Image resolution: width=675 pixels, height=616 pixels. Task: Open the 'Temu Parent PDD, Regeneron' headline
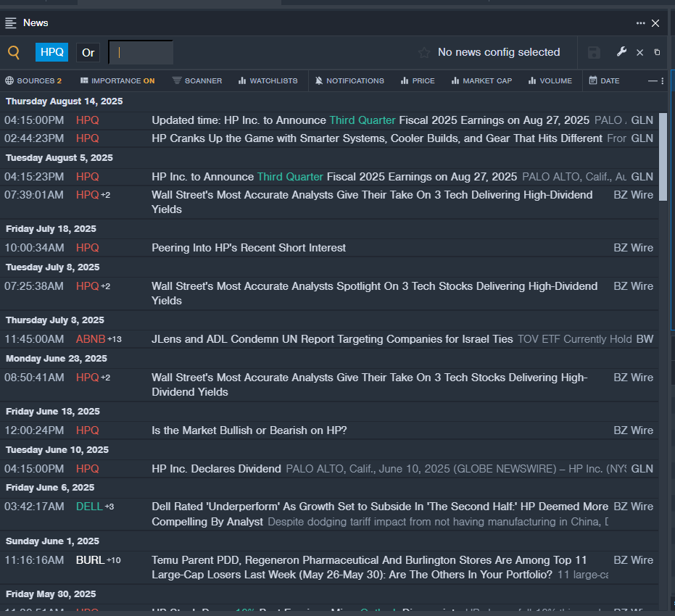pyautogui.click(x=369, y=567)
